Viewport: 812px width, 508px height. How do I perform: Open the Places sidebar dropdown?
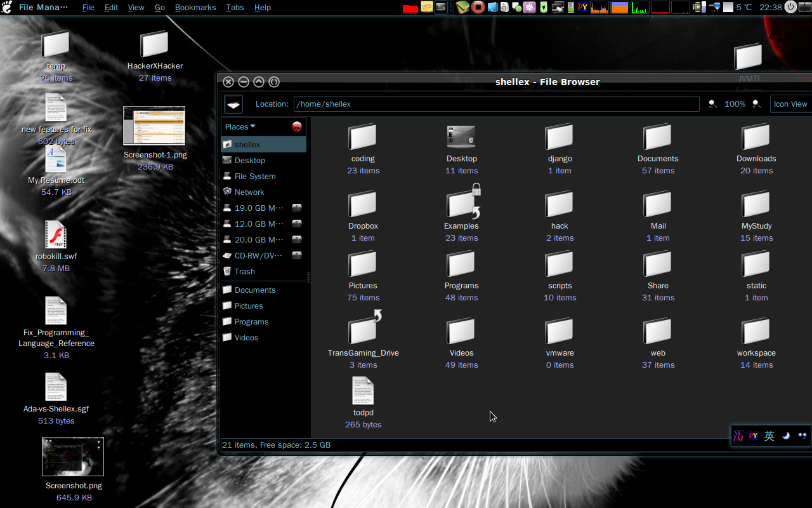pyautogui.click(x=240, y=126)
